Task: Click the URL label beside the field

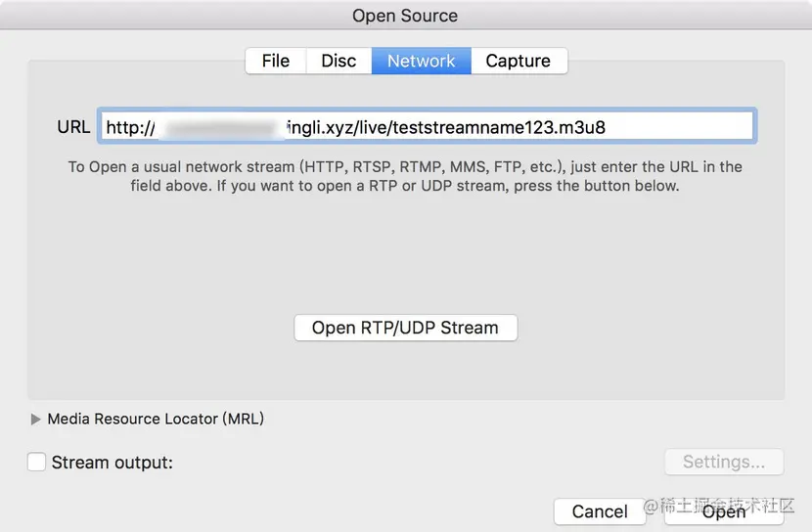Action: 73,127
